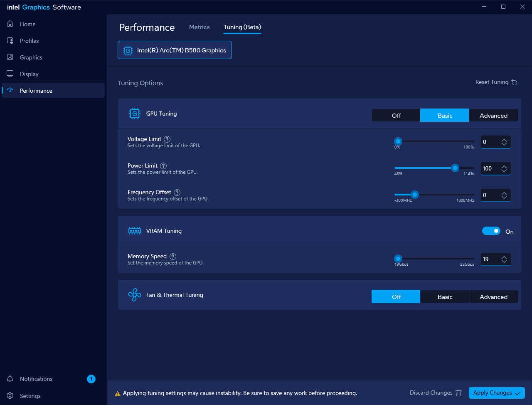Click the GPU Tuning chip icon

[x=134, y=114]
